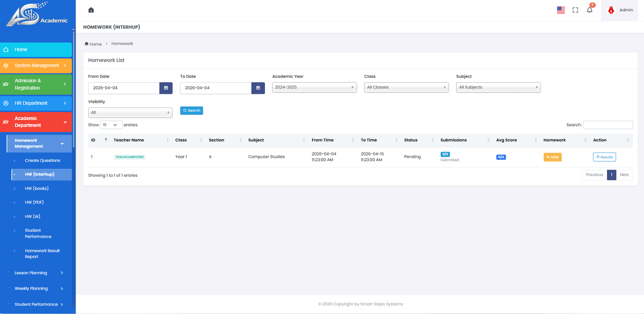Sort table by Teacher Name arrows
Screen dimensions: 644x314
tap(167, 140)
